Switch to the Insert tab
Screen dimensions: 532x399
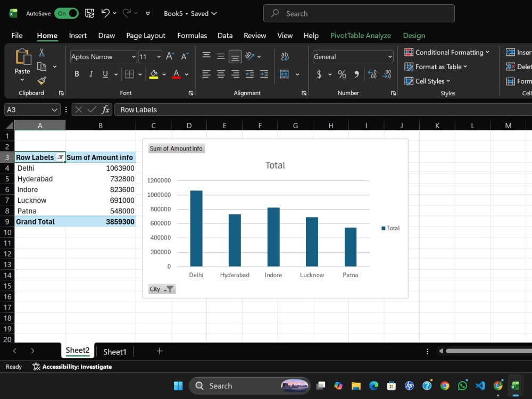(78, 36)
